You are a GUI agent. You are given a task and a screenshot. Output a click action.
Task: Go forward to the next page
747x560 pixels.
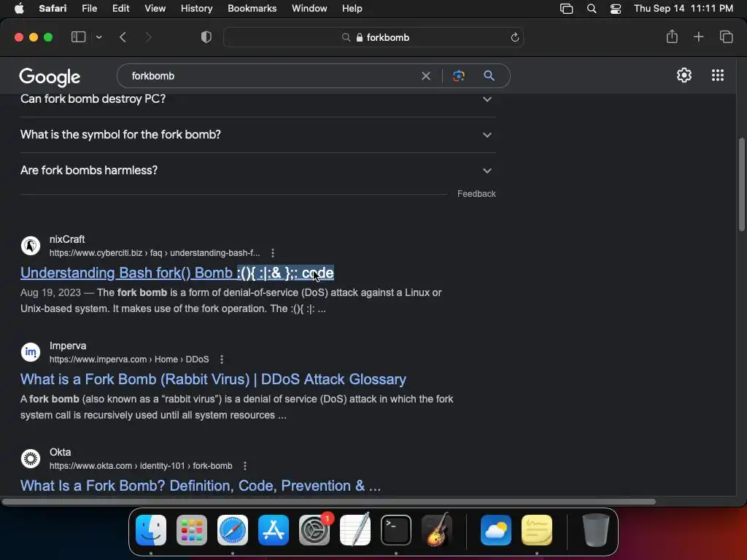tap(148, 37)
